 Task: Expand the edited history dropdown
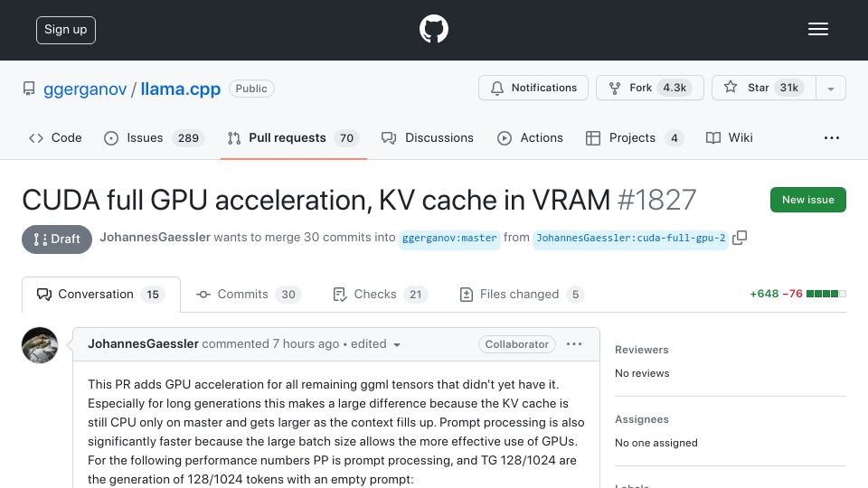(376, 344)
